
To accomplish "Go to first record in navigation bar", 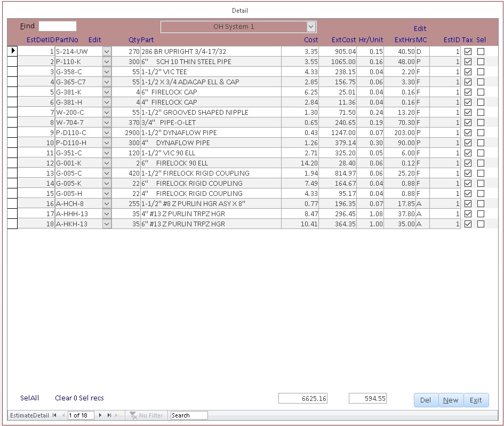I will coord(54,415).
